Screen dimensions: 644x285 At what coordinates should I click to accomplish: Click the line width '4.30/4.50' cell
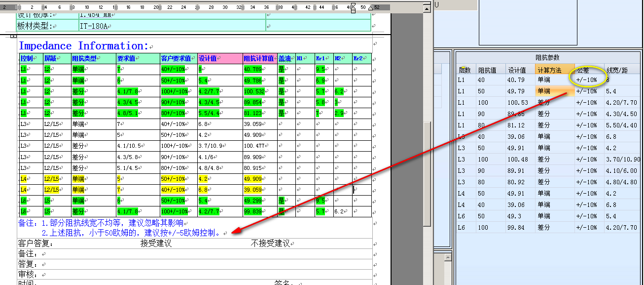(x=622, y=114)
